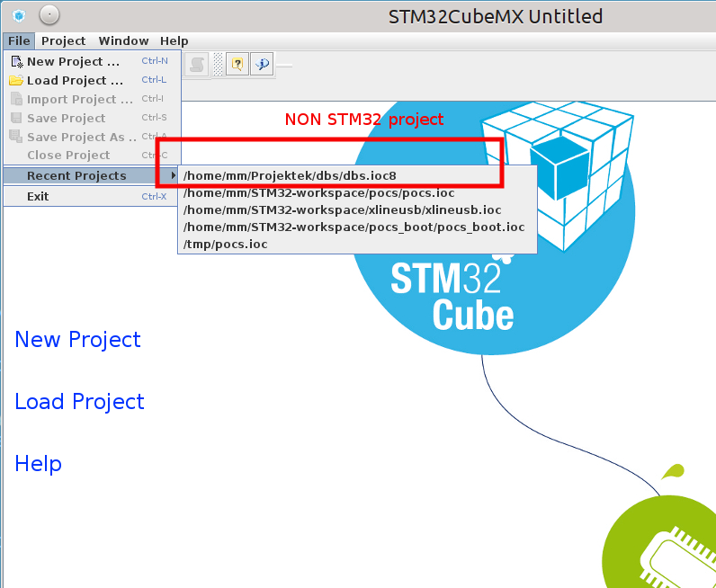Open recent project dbs.ioc8
716x588 pixels.
(x=357, y=175)
